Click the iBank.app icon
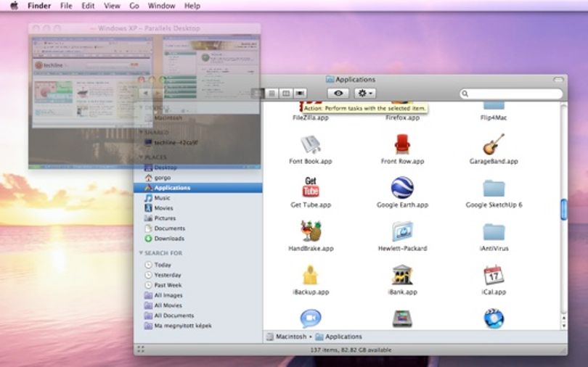588x367 pixels. 402,275
